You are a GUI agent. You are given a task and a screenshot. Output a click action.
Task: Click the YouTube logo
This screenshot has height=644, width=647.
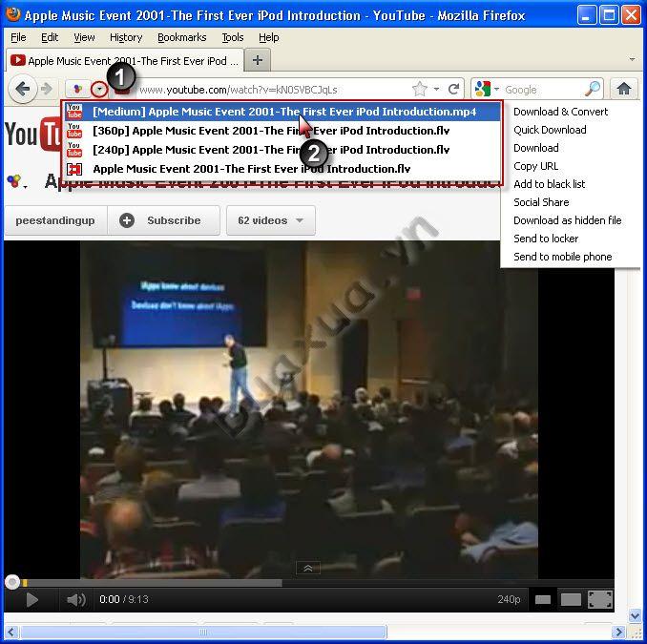coord(33,135)
